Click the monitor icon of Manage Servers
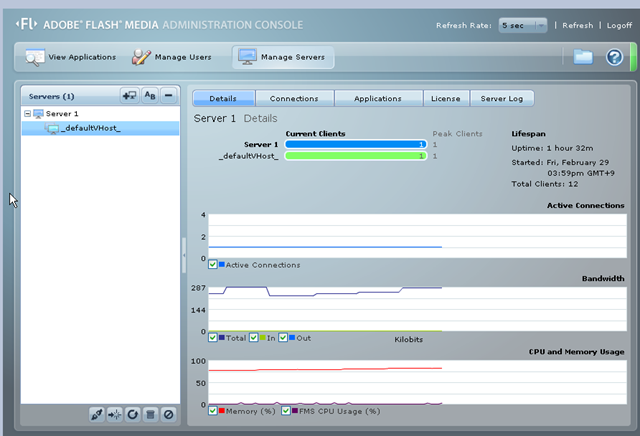Viewport: 640px width, 436px height. (247, 57)
